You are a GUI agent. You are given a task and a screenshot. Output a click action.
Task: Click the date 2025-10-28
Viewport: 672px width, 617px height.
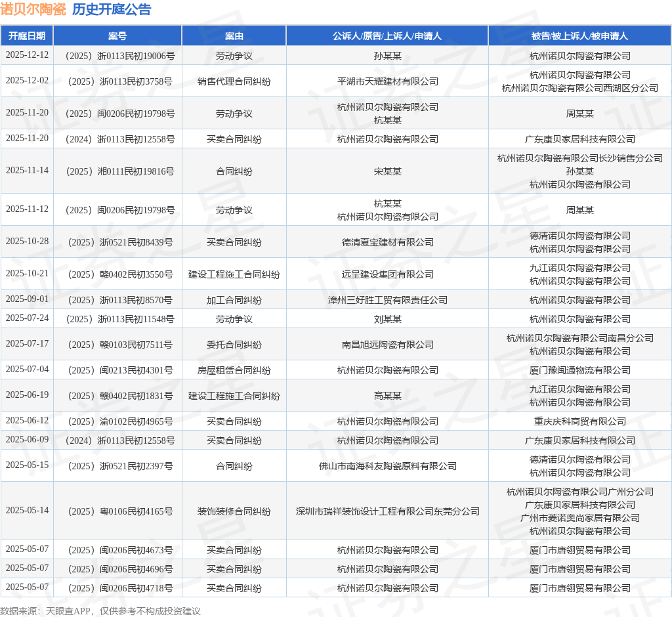pyautogui.click(x=27, y=242)
